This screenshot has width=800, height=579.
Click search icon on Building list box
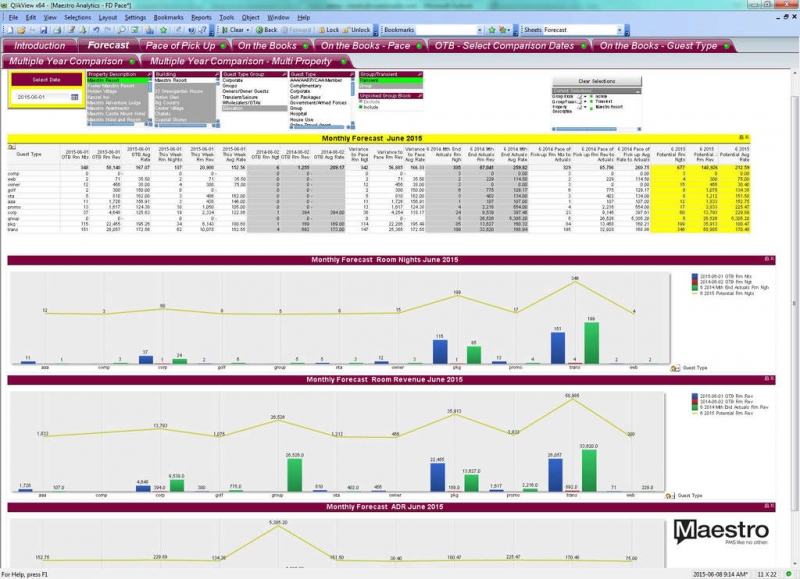tap(217, 74)
